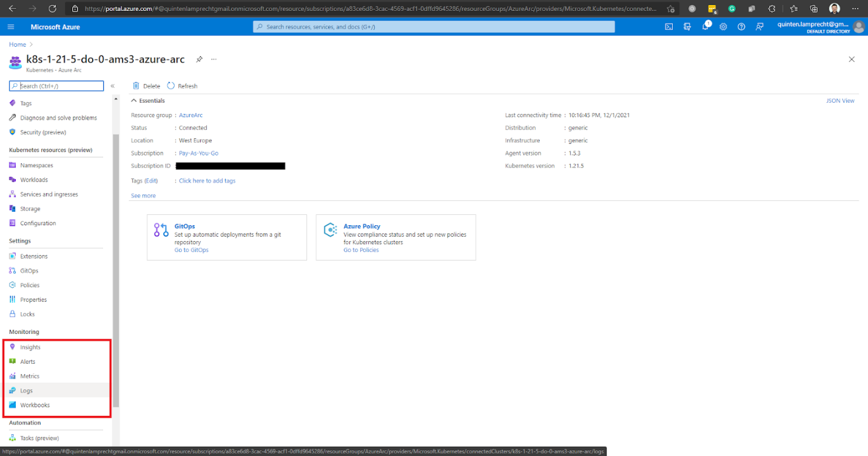Screen dimensions: 868x456
Task: Close the resource blade with the X
Action: pos(852,60)
